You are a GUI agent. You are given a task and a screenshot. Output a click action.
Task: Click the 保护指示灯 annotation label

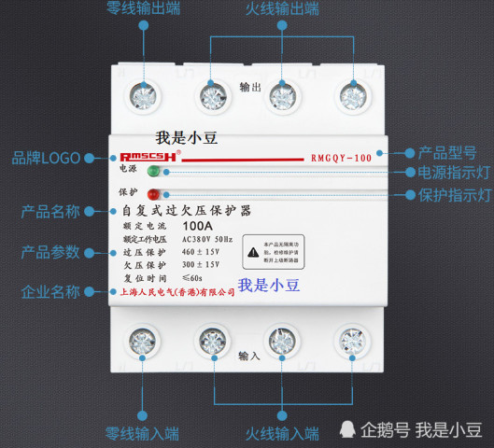pos(454,195)
